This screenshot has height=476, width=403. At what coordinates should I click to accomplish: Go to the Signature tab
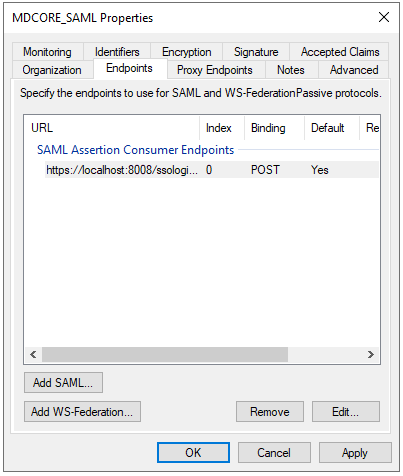pos(256,52)
